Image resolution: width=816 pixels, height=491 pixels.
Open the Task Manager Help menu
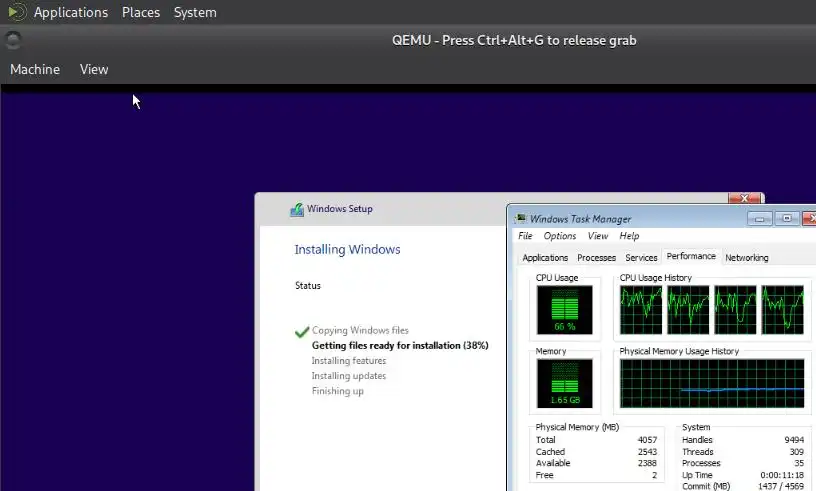coord(629,236)
